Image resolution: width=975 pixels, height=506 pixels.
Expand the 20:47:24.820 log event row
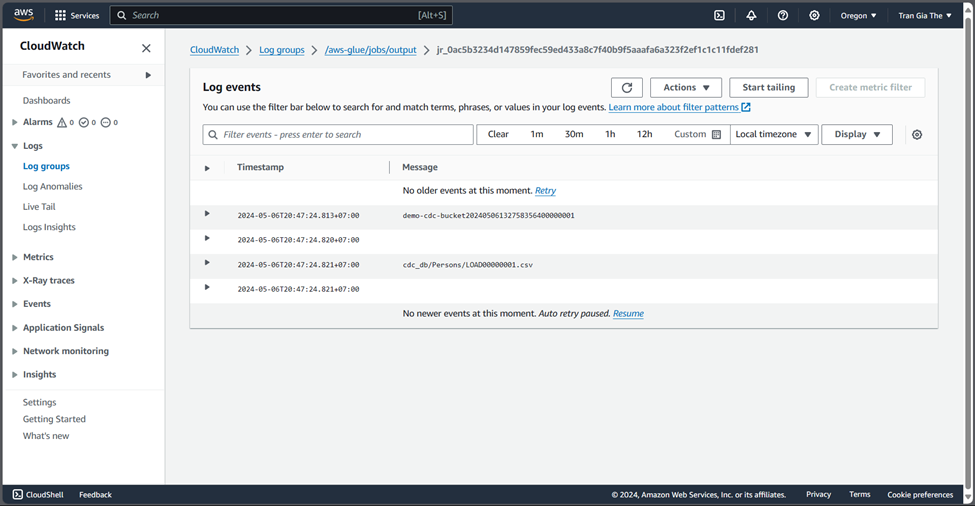click(x=207, y=238)
